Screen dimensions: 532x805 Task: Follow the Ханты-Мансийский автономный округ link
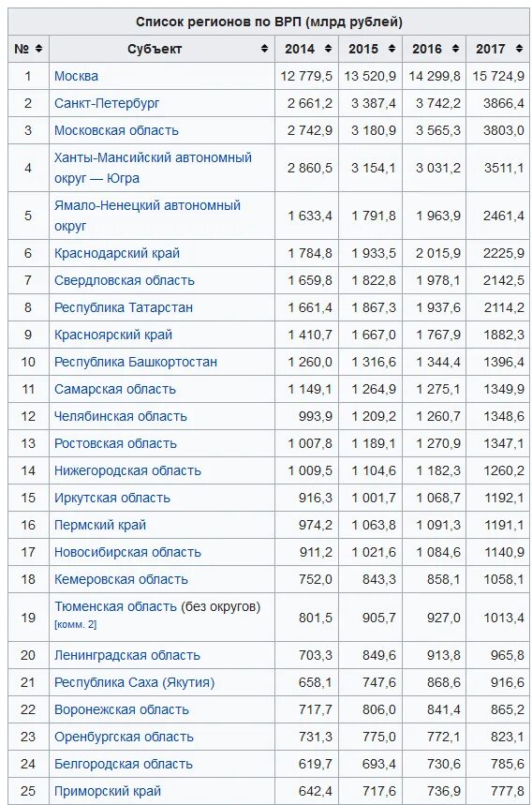click(x=153, y=168)
